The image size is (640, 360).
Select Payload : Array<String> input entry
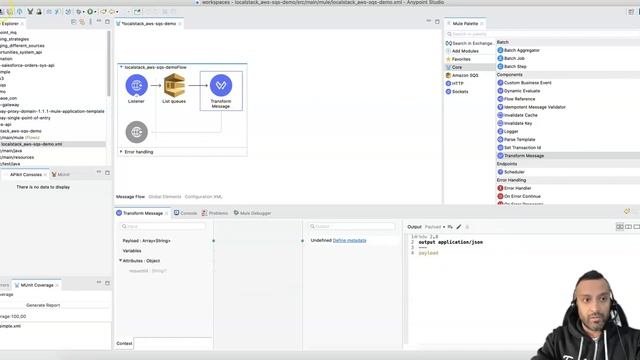147,241
